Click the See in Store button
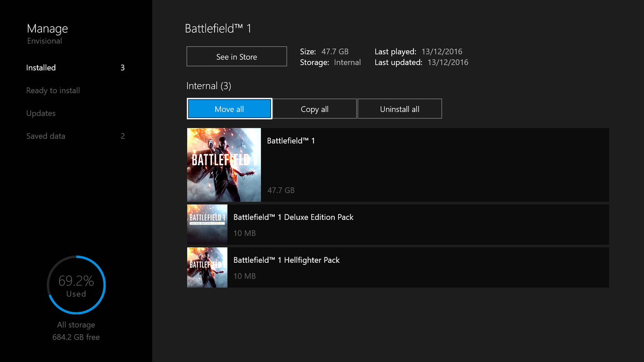The image size is (644, 362). pyautogui.click(x=237, y=57)
